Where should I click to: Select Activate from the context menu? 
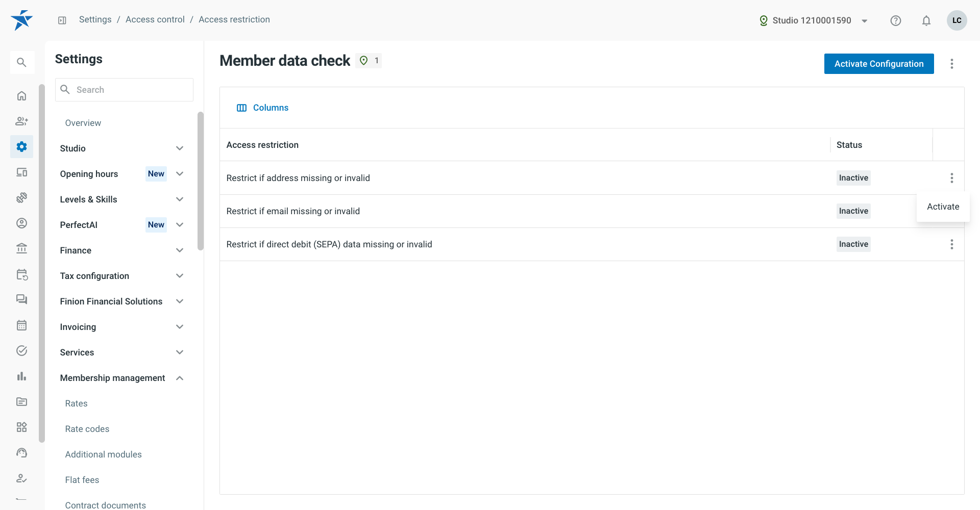point(943,207)
